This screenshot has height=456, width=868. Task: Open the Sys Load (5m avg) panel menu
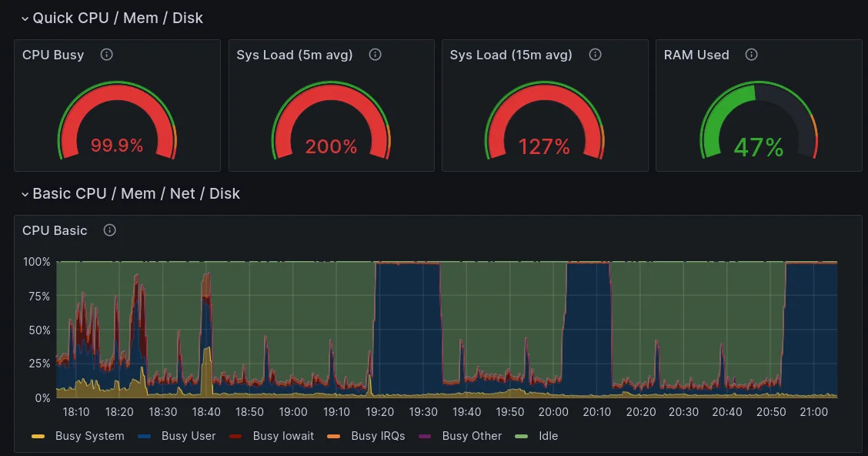294,55
